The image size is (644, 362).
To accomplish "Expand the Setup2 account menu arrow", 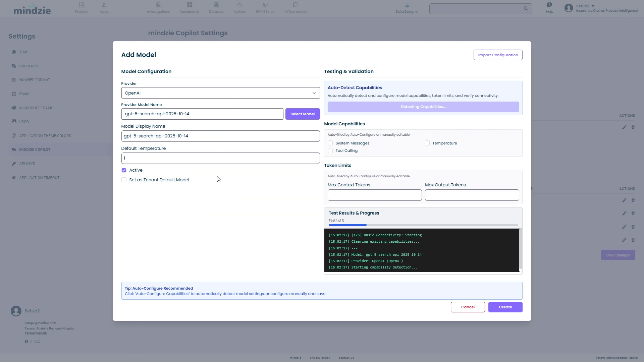I will 593,6.
